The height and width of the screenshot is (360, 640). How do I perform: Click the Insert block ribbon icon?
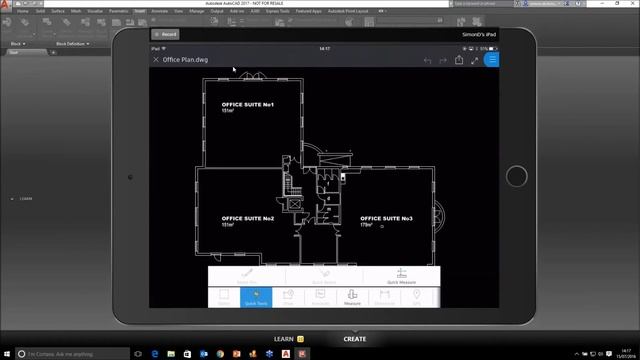click(x=7, y=22)
